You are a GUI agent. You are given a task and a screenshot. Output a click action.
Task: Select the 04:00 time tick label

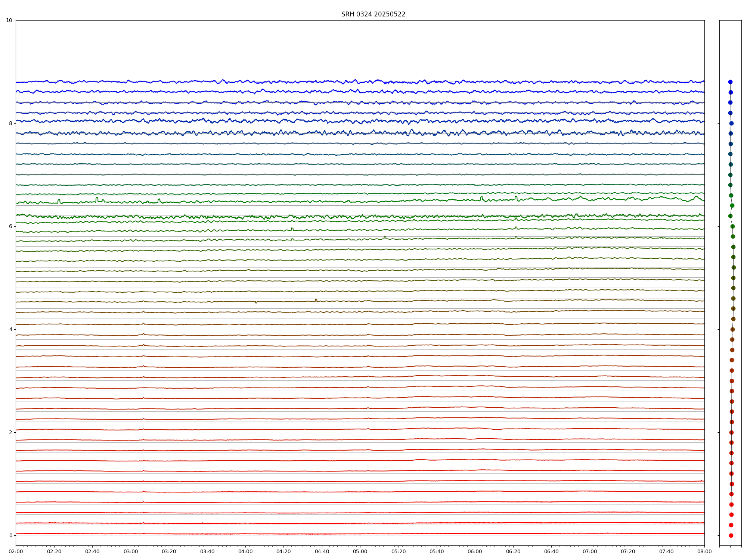(245, 551)
